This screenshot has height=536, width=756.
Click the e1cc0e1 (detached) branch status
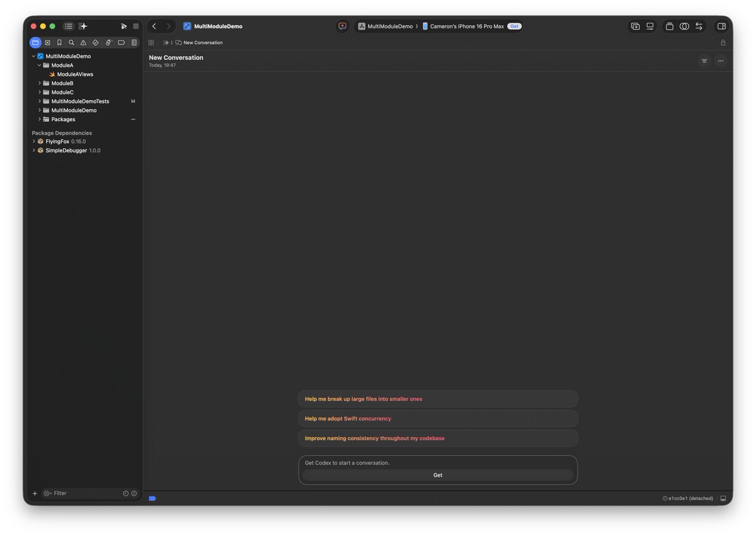tap(688, 498)
